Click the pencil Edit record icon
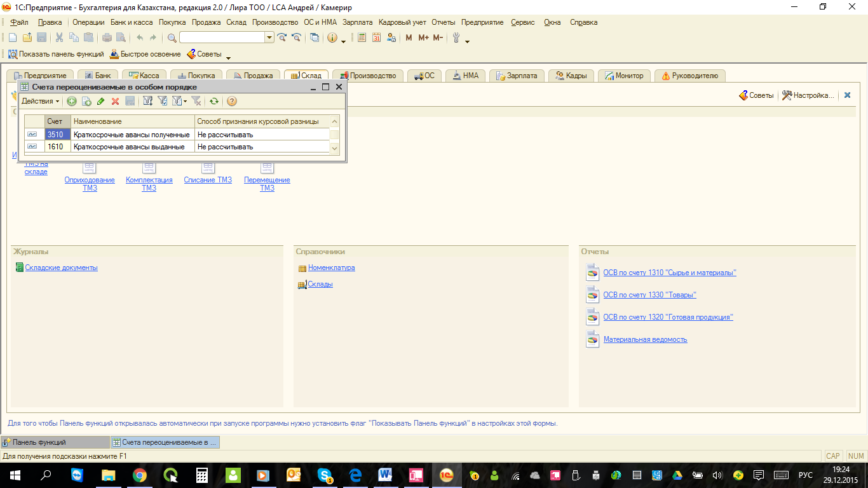The height and width of the screenshot is (488, 868). (x=100, y=101)
